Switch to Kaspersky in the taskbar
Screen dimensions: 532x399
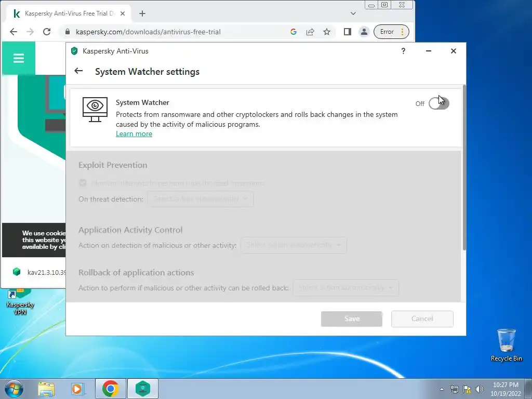[143, 389]
